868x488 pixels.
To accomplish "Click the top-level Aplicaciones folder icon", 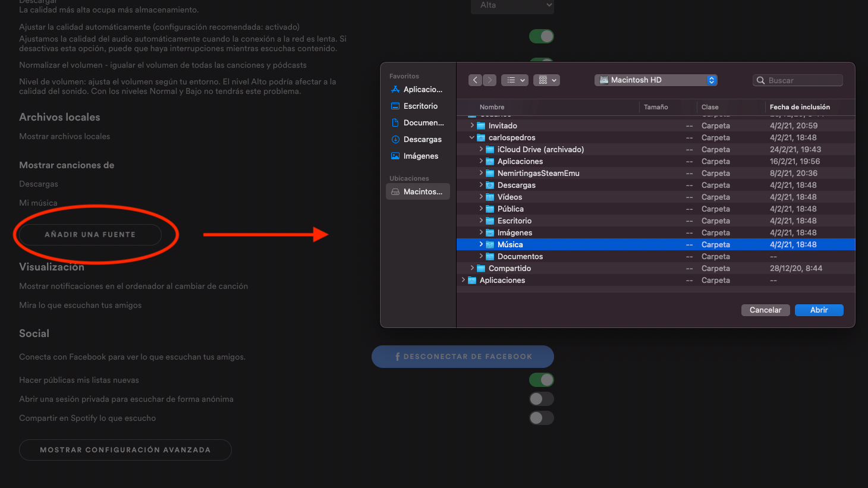I will 472,280.
